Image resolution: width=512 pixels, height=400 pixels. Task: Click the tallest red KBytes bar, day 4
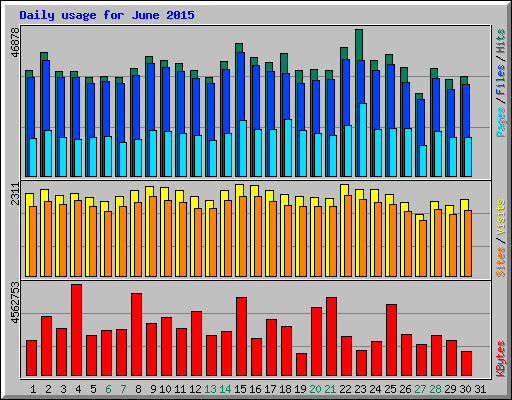point(76,330)
